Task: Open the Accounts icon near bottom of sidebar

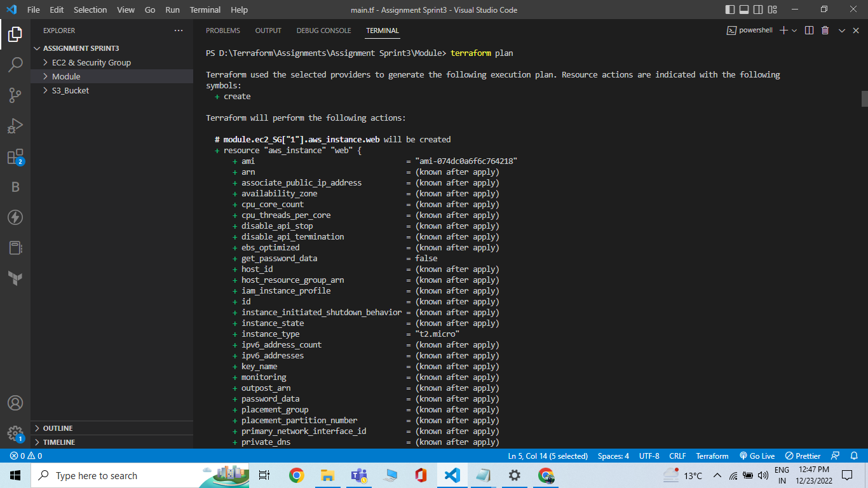Action: point(15,403)
